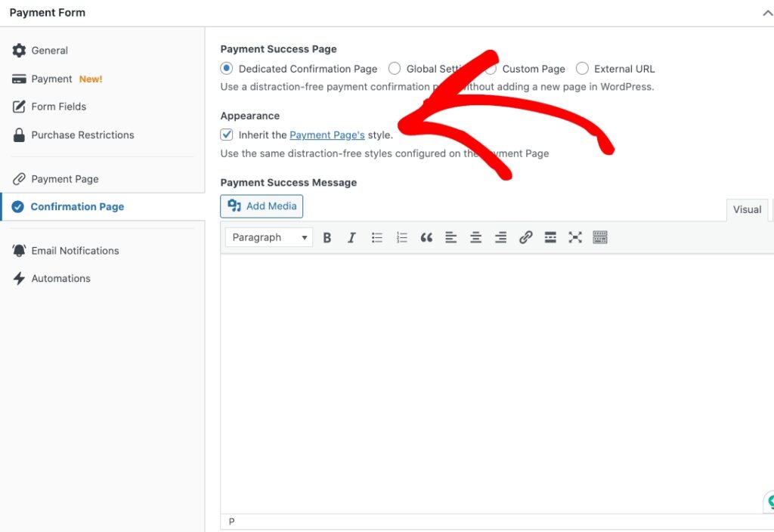774x532 pixels.
Task: Open the Paragraph format dropdown
Action: [x=269, y=237]
